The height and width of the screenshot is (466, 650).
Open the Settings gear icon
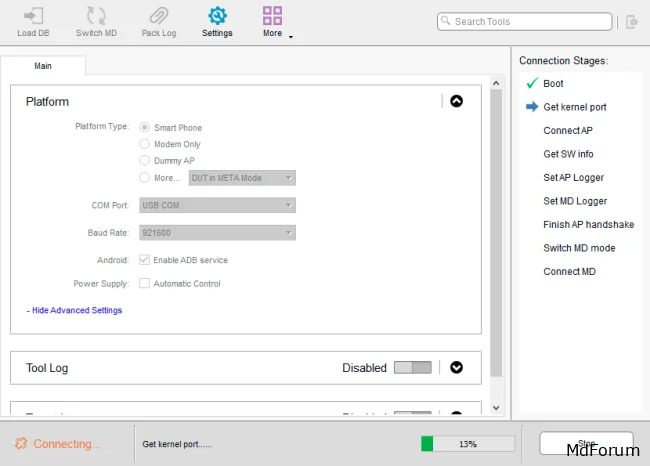(217, 17)
